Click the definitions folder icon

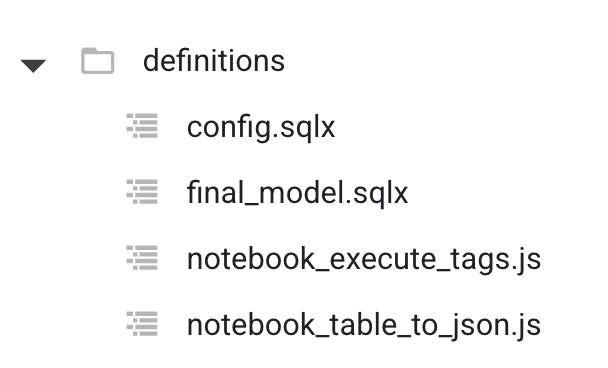click(97, 60)
